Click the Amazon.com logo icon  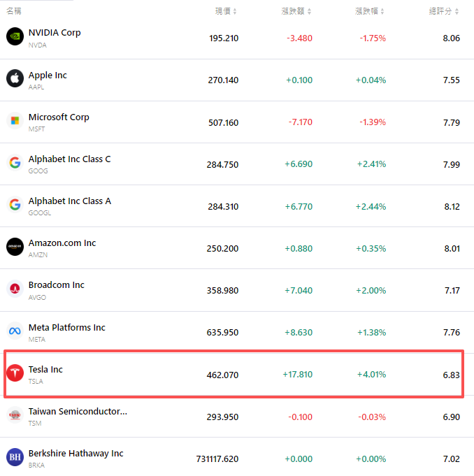tap(15, 247)
